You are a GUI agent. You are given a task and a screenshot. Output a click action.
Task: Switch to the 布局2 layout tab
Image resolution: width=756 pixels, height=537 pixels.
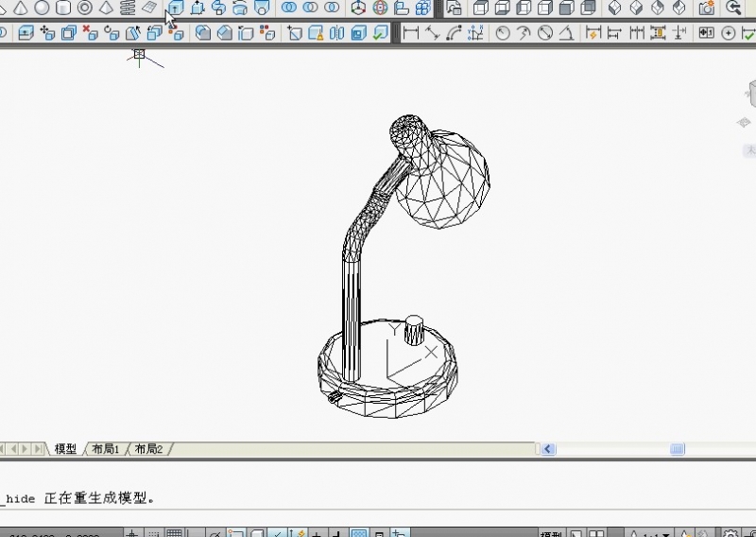(x=148, y=449)
